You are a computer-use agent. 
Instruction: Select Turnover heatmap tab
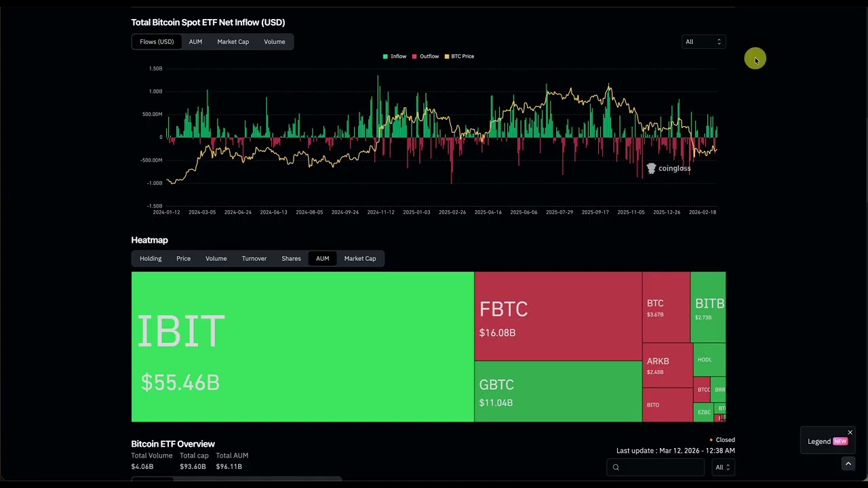pos(254,258)
